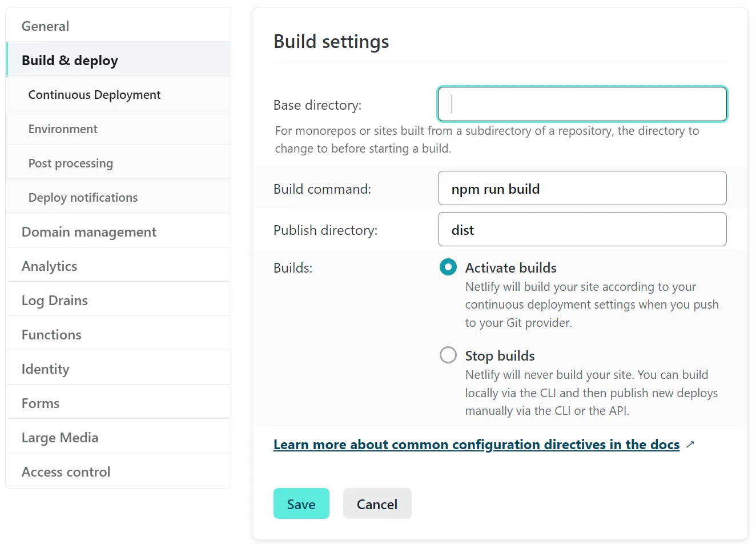Click the Build settings heading

click(331, 41)
